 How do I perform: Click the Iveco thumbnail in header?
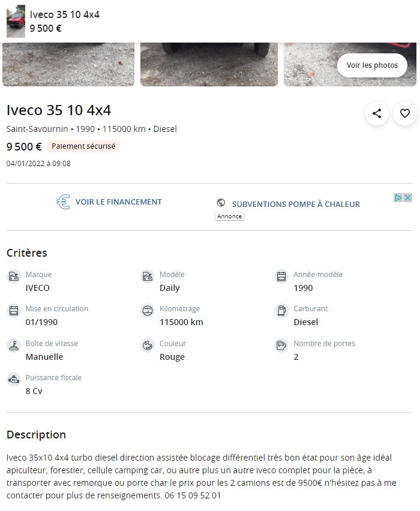click(16, 22)
